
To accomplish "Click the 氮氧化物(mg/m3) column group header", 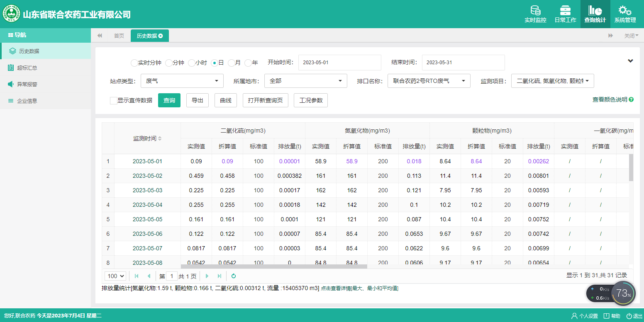I will pyautogui.click(x=367, y=131).
